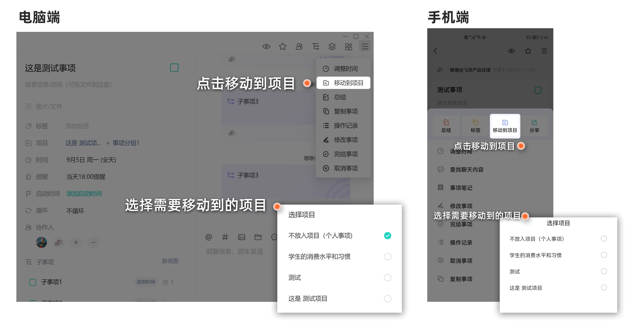Click the subtask tree icon in toolbar

tap(316, 47)
